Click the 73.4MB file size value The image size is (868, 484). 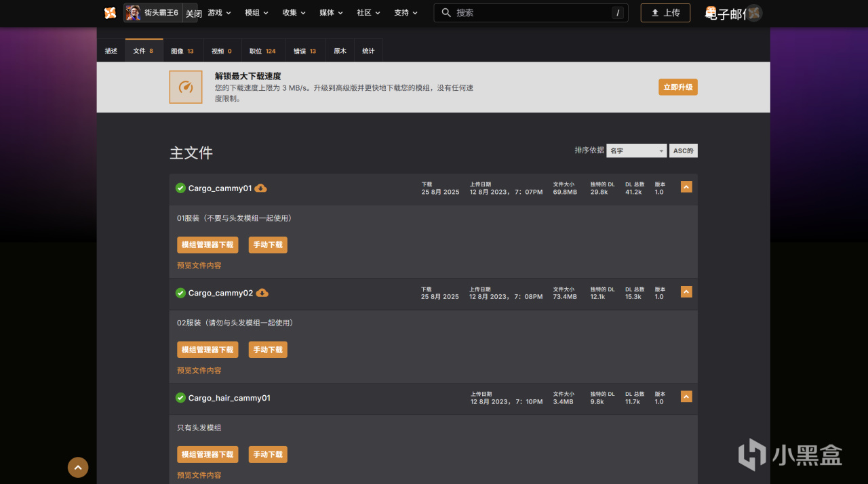(x=565, y=297)
